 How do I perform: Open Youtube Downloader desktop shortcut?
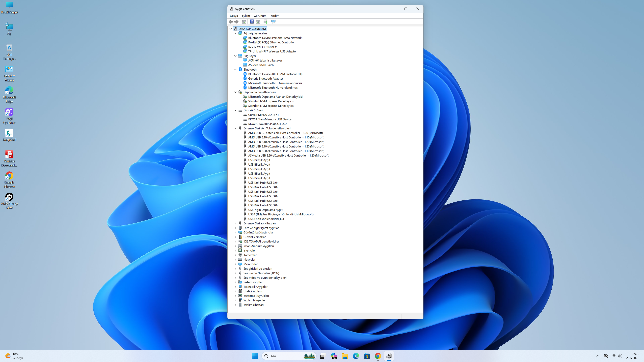click(9, 159)
